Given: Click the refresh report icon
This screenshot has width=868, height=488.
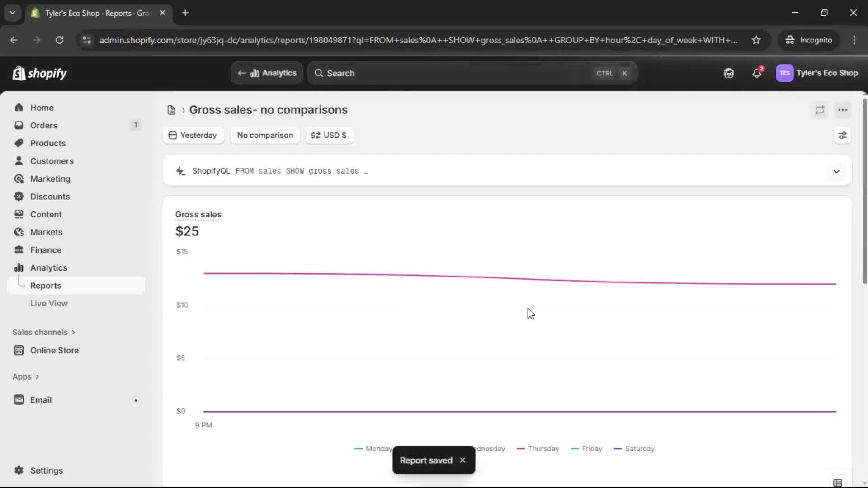Looking at the screenshot, I should point(820,110).
